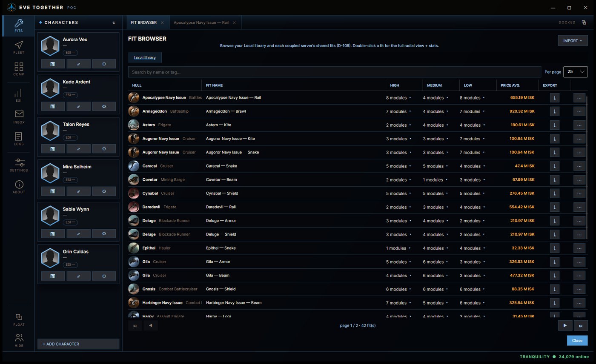Sort by the FIT NAME column header

[x=294, y=85]
